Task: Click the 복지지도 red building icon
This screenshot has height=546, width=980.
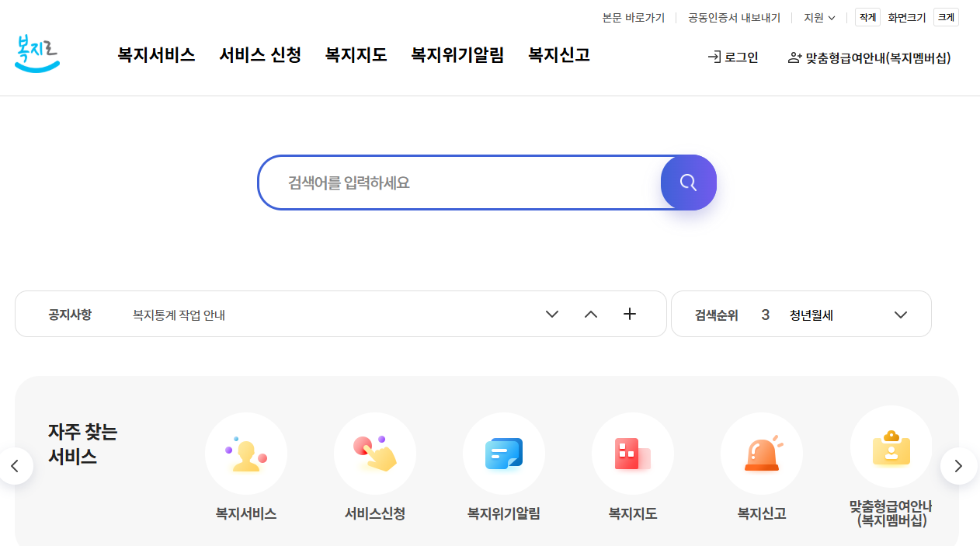Action: (632, 453)
